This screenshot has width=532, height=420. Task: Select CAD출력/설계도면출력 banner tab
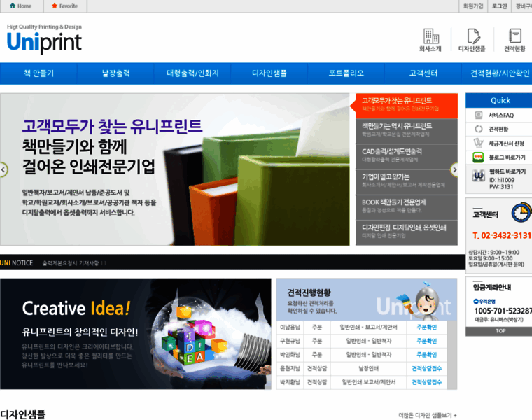coord(407,156)
